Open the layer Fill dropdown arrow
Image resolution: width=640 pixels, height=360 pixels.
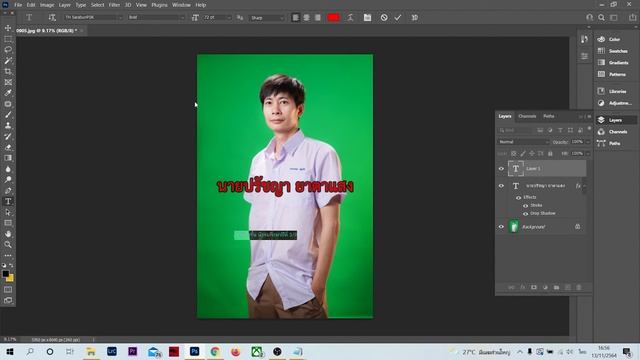pyautogui.click(x=588, y=153)
